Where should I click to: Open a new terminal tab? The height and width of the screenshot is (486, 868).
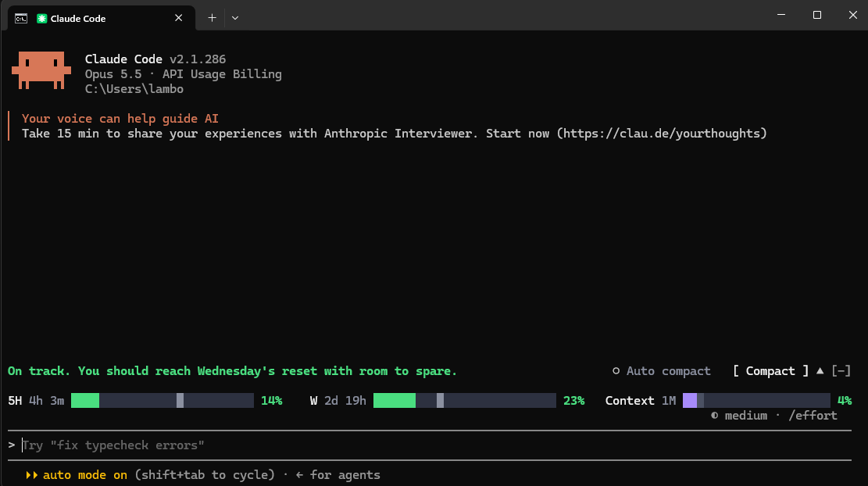coord(212,18)
